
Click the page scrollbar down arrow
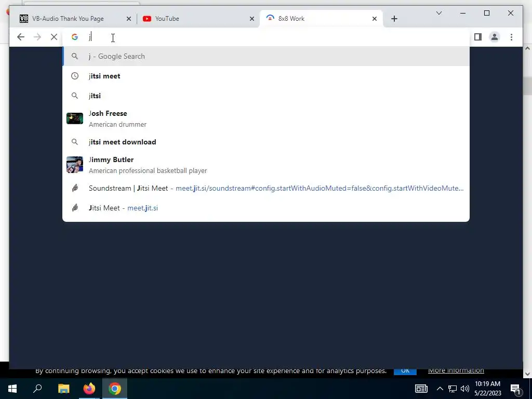(x=527, y=374)
